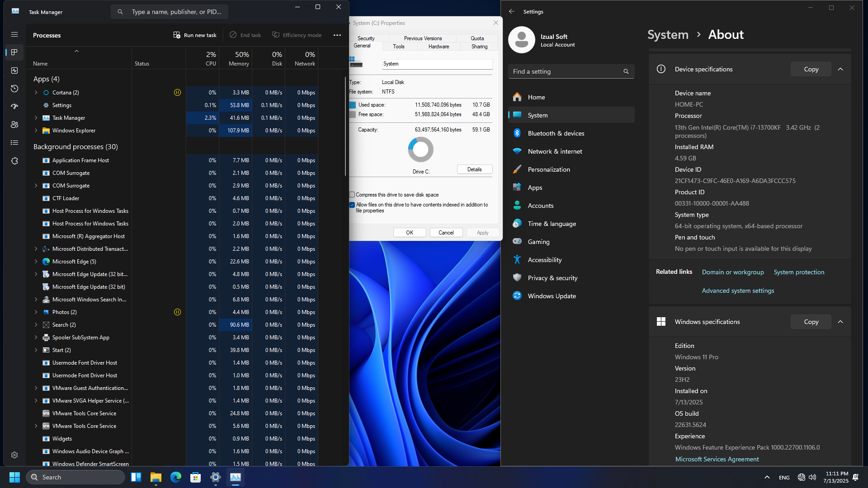Open Details icon in Task Manager sidebar
Viewport: 868px width, 488px height.
(x=14, y=143)
